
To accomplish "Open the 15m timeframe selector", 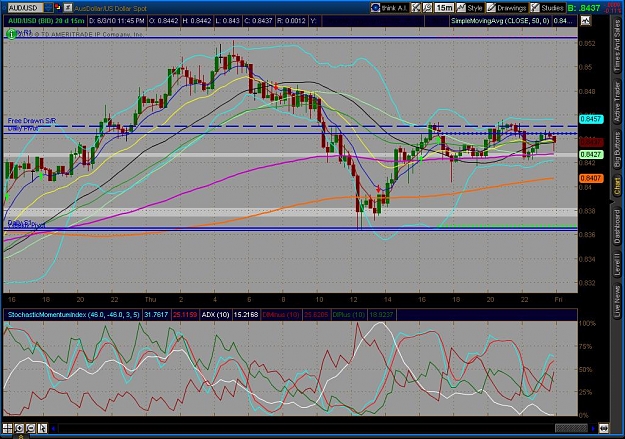I will [444, 8].
